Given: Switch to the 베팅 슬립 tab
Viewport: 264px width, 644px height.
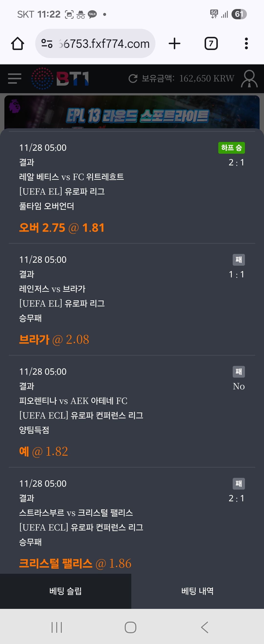Looking at the screenshot, I should pyautogui.click(x=66, y=591).
